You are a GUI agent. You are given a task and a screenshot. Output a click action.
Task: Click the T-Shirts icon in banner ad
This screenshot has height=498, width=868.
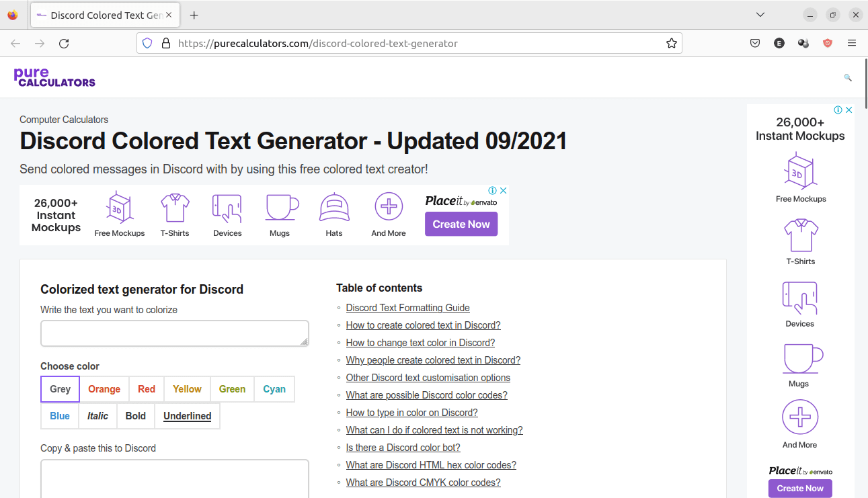[175, 207]
